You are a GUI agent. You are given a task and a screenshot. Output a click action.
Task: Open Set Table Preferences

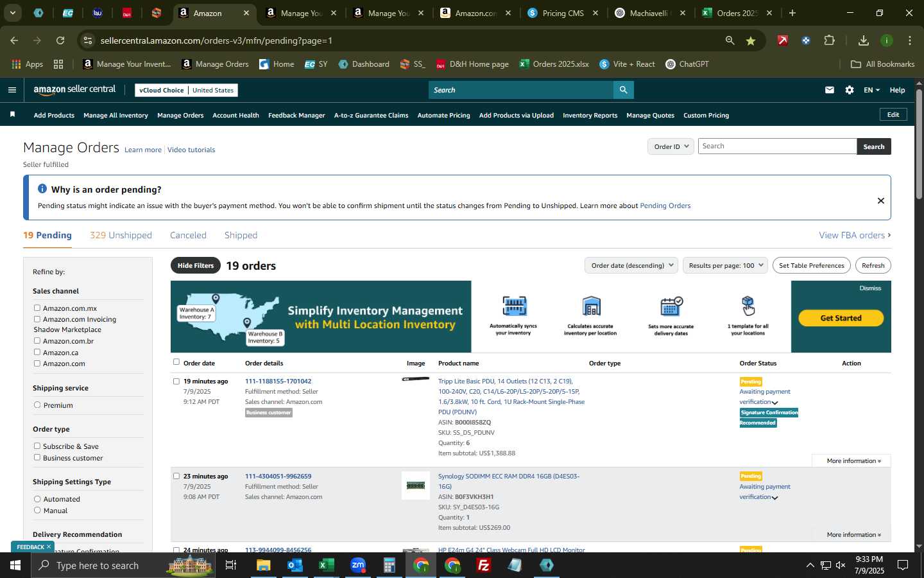[811, 265]
